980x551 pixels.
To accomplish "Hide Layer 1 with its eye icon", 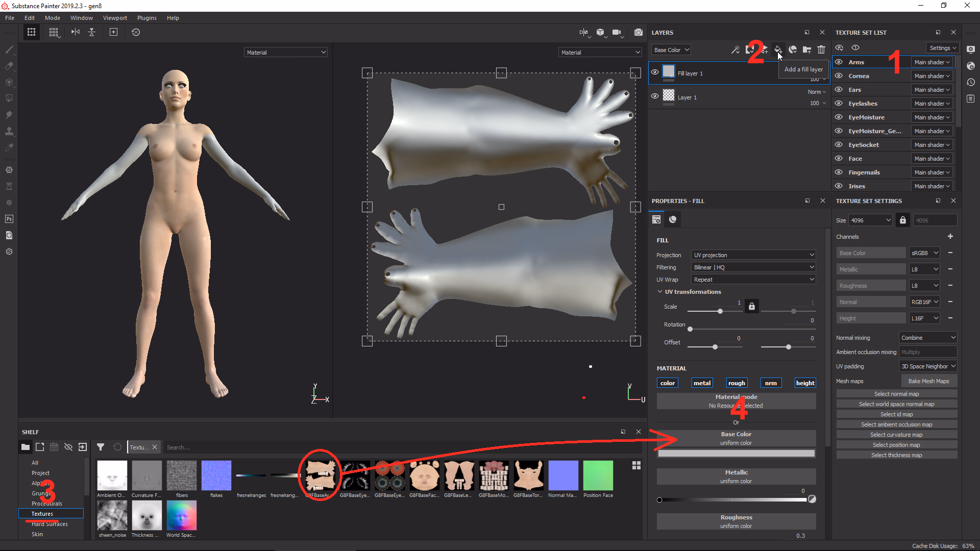I will 655,96.
